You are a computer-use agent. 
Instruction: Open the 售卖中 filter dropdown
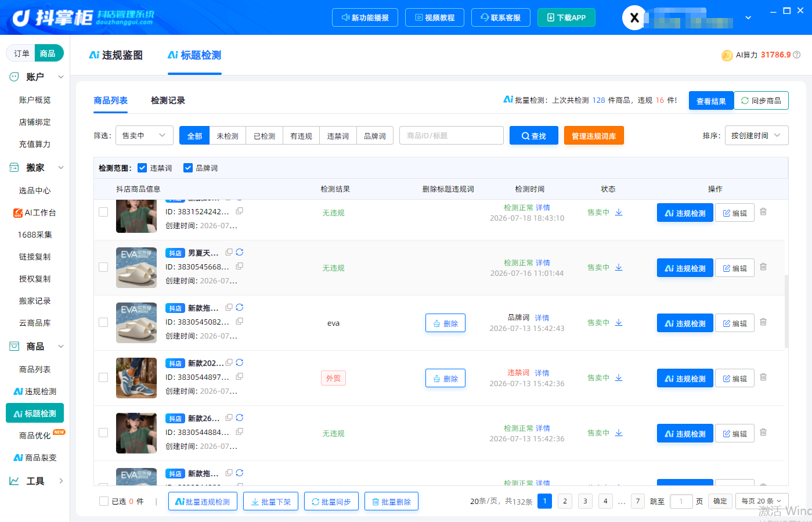[145, 135]
